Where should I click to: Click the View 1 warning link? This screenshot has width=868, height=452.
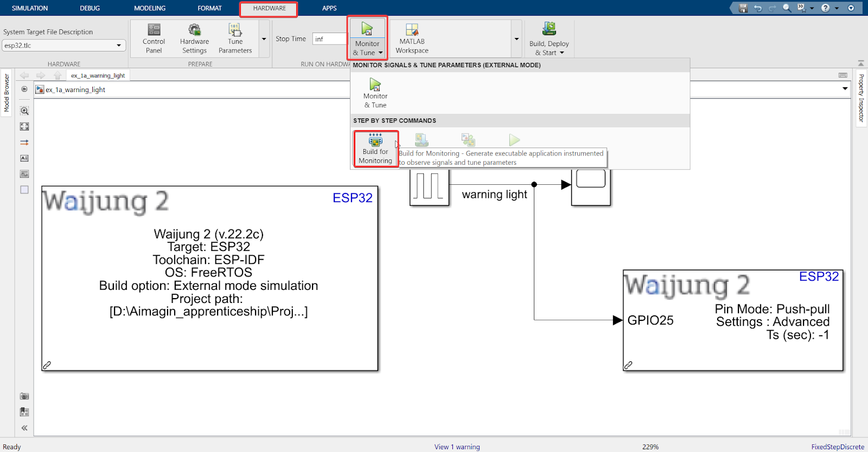tap(457, 447)
